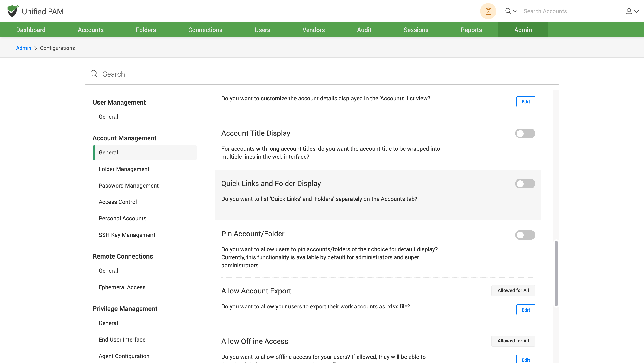Screen dimensions: 644x363
Task: Expand the search type dropdown arrow
Action: tap(515, 11)
